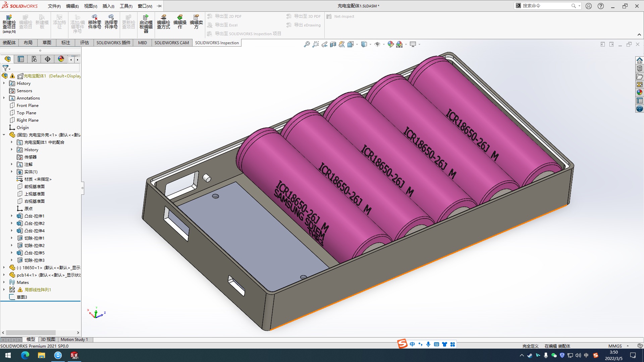Screen dimensions: 644x362
Task: Open PropertyManager tab icon
Action: point(21,59)
